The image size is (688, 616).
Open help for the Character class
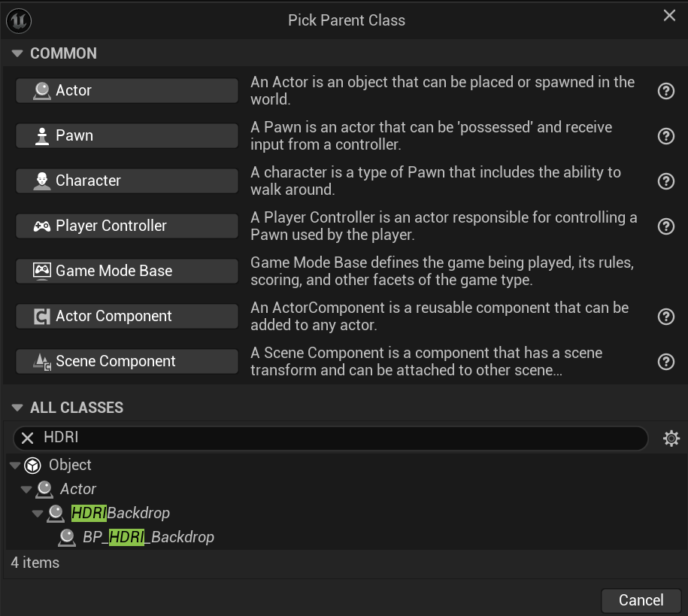[x=665, y=181]
